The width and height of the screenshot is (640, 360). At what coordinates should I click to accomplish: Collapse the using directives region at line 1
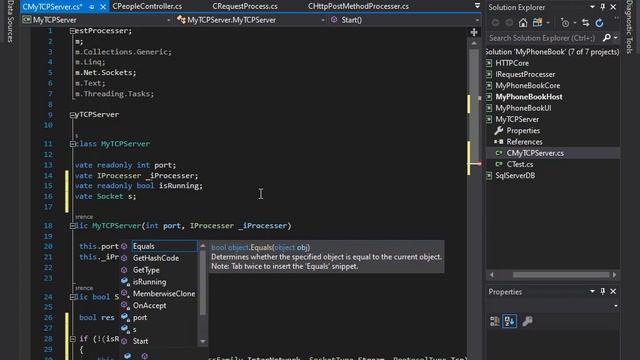click(73, 31)
